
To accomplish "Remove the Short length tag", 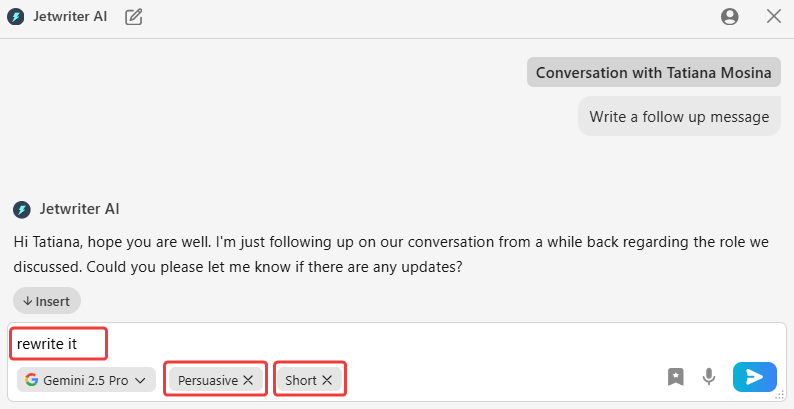I will (x=327, y=380).
